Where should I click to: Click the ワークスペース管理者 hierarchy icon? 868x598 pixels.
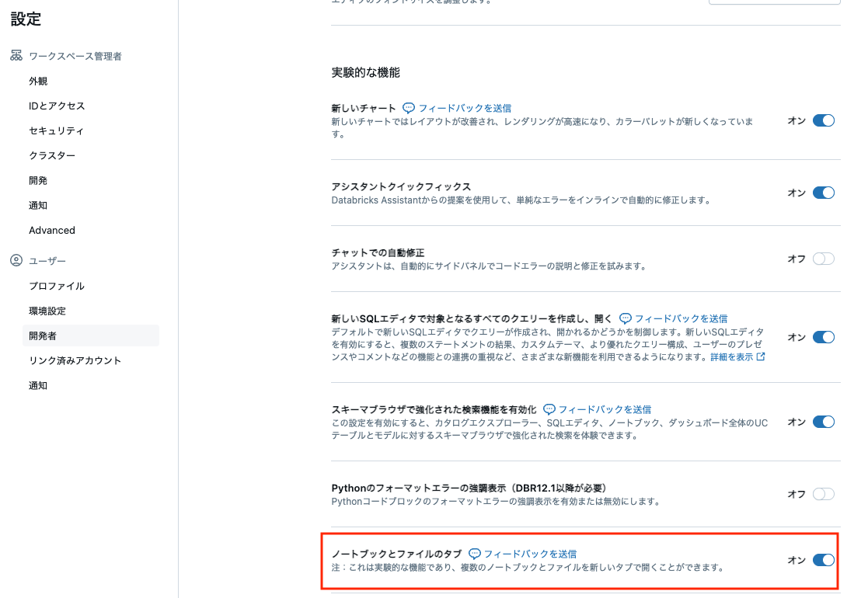click(15, 55)
